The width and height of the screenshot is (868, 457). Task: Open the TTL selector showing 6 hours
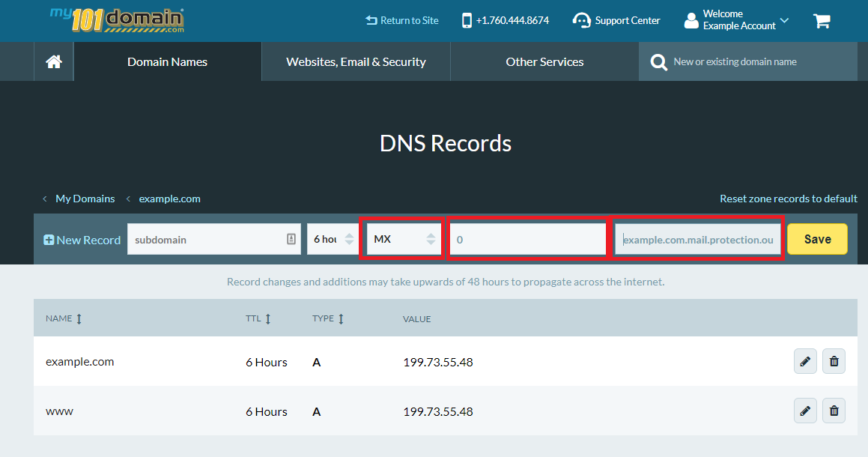(x=332, y=237)
